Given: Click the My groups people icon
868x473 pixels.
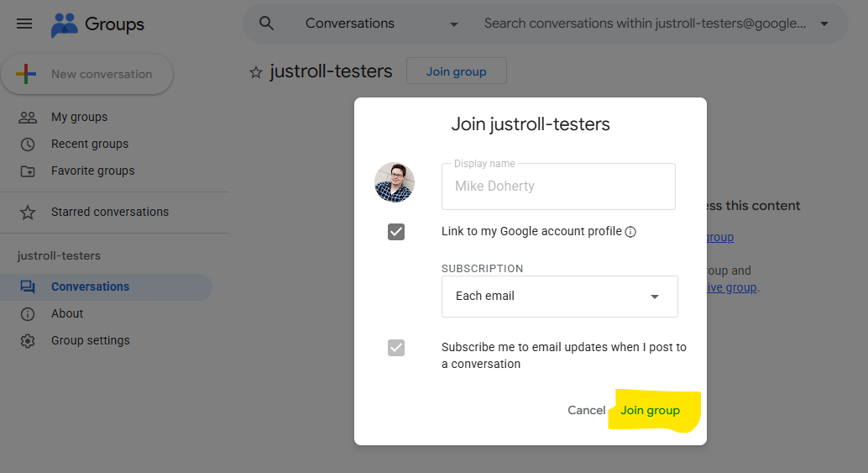Looking at the screenshot, I should click(28, 118).
